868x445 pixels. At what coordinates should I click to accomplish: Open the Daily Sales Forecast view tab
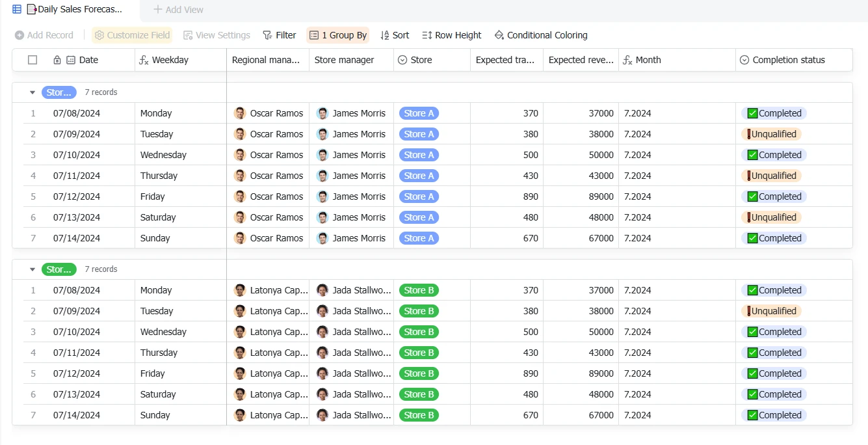tap(74, 9)
